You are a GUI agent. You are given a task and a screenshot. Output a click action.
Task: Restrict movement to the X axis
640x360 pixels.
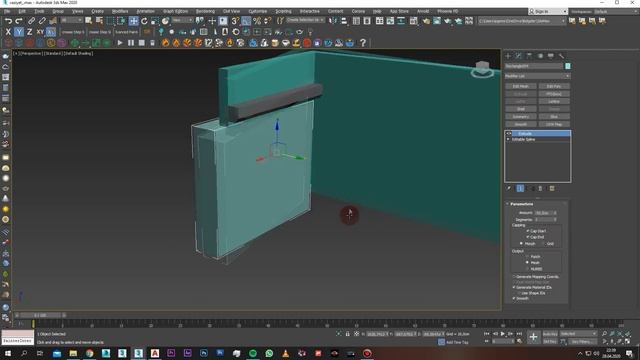(x=8, y=32)
